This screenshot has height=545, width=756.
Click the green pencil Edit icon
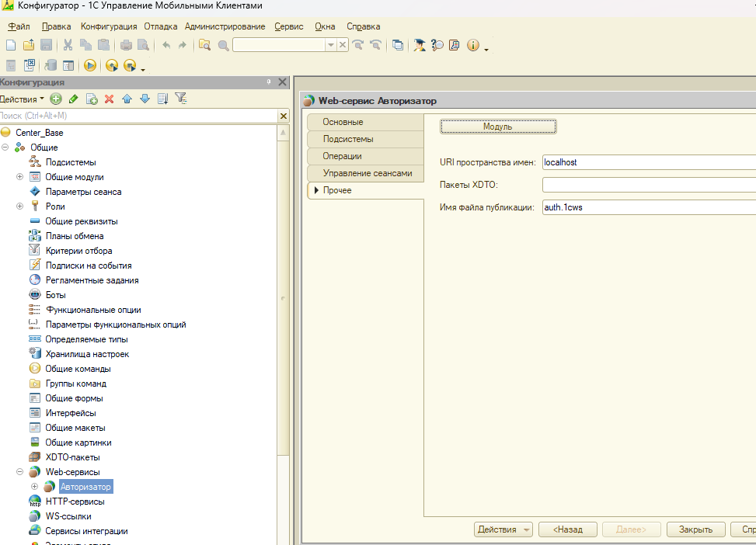point(73,99)
